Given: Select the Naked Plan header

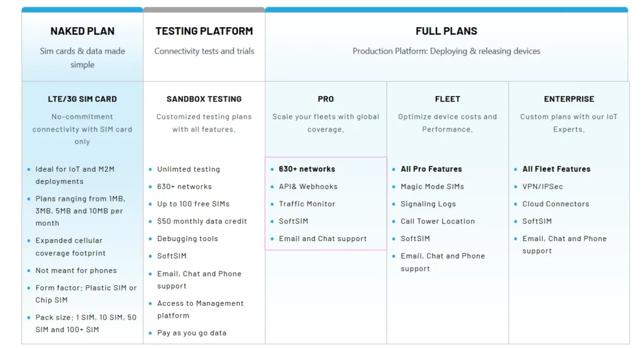Looking at the screenshot, I should (x=82, y=31).
